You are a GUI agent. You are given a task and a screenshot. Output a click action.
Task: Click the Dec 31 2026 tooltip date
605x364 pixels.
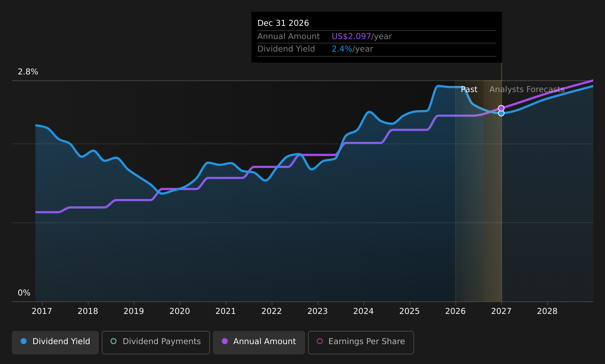tap(283, 23)
